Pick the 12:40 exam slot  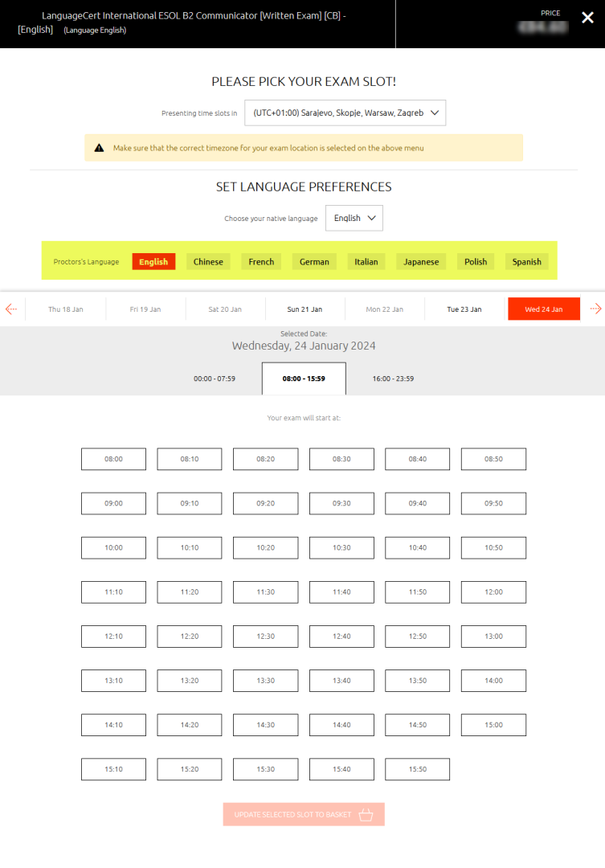pos(341,636)
